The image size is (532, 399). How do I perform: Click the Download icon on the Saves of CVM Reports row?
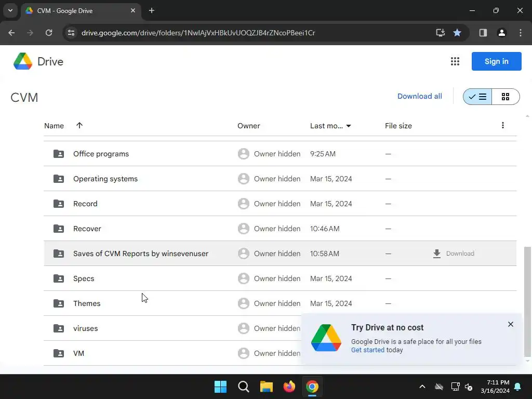[x=437, y=254]
